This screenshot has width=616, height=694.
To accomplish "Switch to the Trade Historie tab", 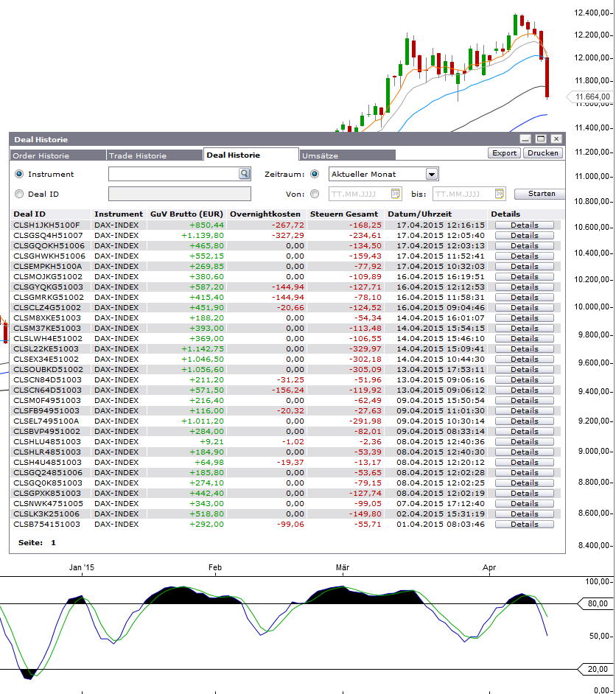I will pos(155,155).
